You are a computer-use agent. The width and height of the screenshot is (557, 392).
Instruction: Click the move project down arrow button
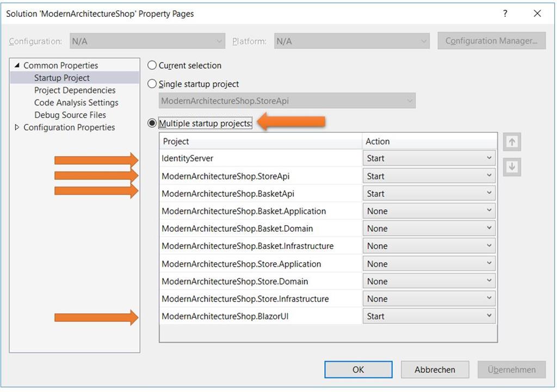point(511,167)
